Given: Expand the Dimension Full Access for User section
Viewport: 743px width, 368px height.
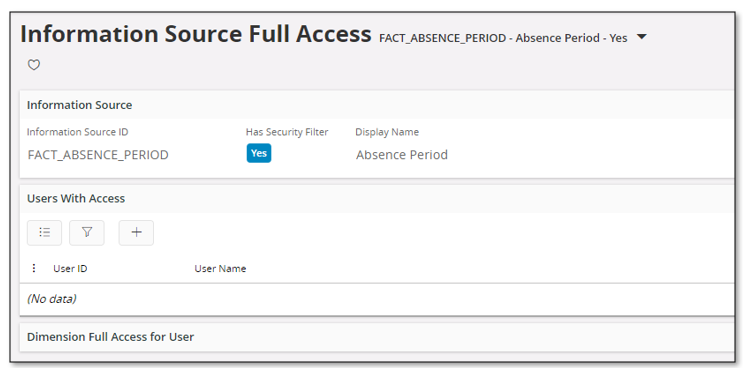Looking at the screenshot, I should click(x=110, y=337).
